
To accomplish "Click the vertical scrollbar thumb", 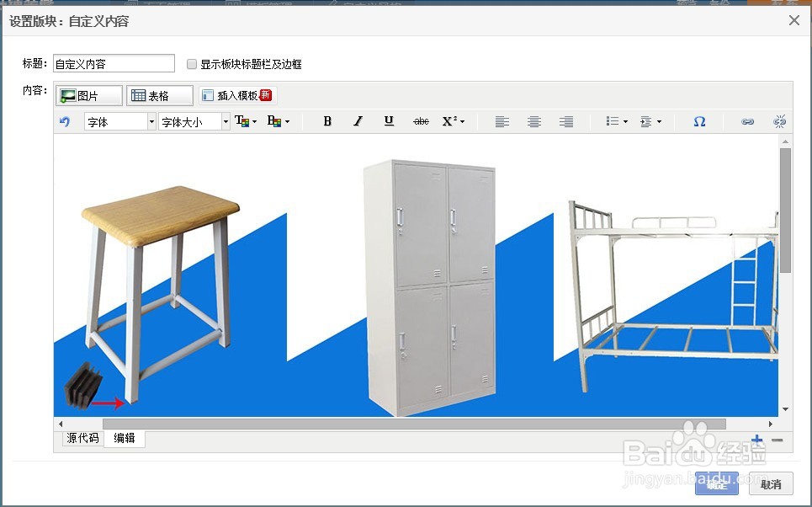I will coord(786,210).
